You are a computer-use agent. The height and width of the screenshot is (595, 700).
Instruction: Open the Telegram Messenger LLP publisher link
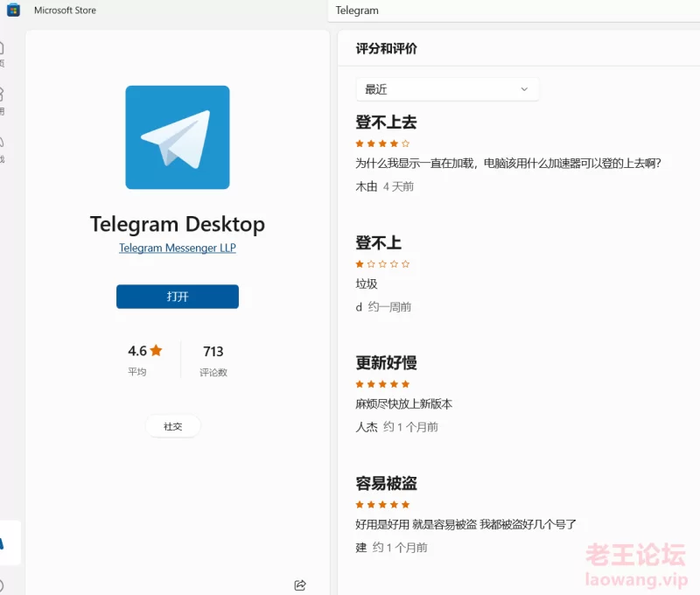178,248
